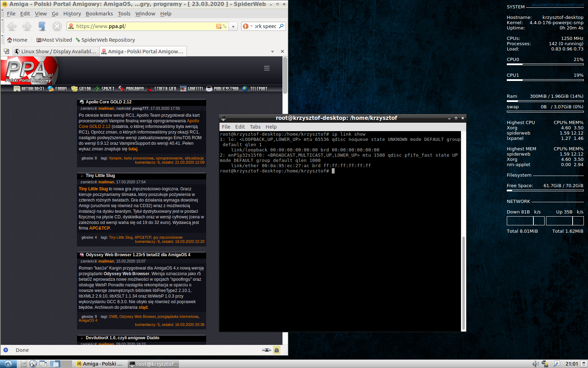The height and width of the screenshot is (368, 588).
Task: Open the Most Visited bookmarks folder
Action: pos(54,40)
